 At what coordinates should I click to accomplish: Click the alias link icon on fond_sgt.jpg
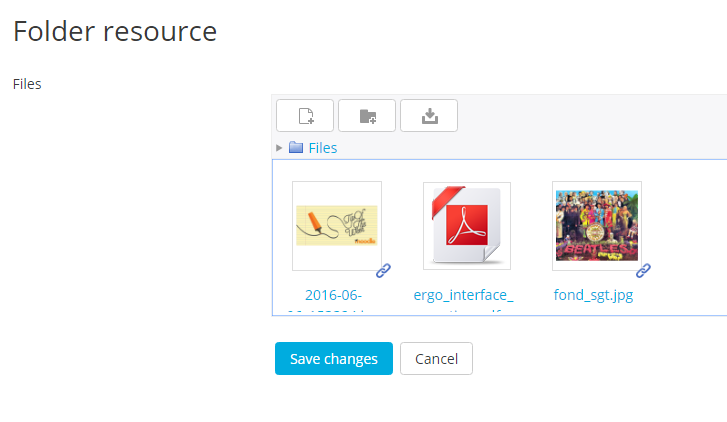click(x=643, y=270)
